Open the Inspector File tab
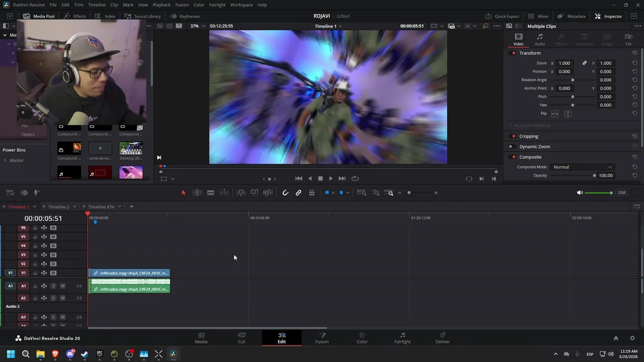Viewport: 644px width, 362px height. coord(628,39)
